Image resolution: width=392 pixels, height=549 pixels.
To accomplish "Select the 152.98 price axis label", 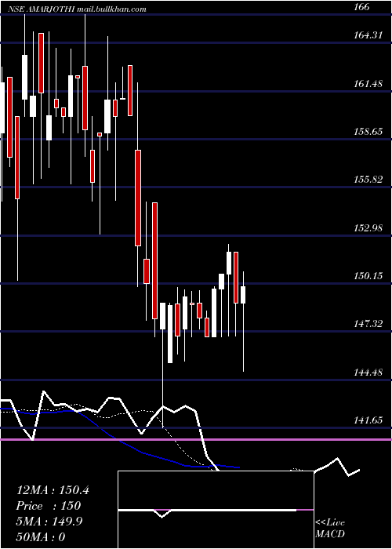I will [367, 228].
